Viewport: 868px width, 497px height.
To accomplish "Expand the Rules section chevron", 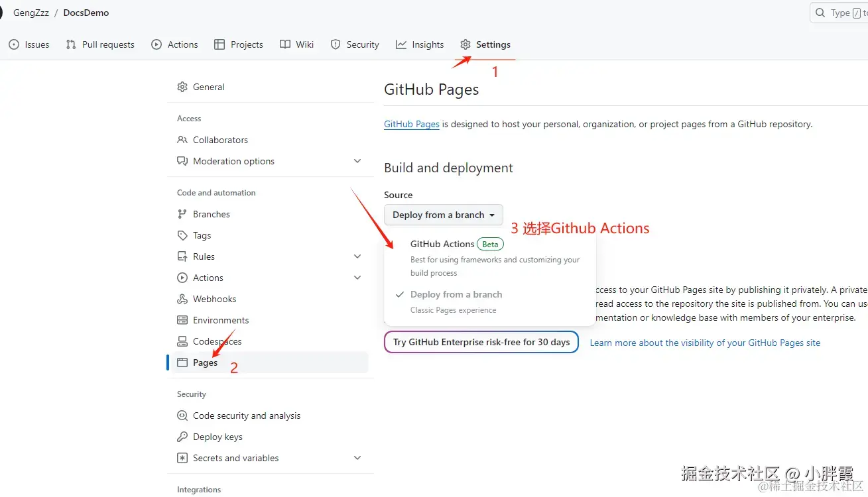I will click(x=357, y=256).
